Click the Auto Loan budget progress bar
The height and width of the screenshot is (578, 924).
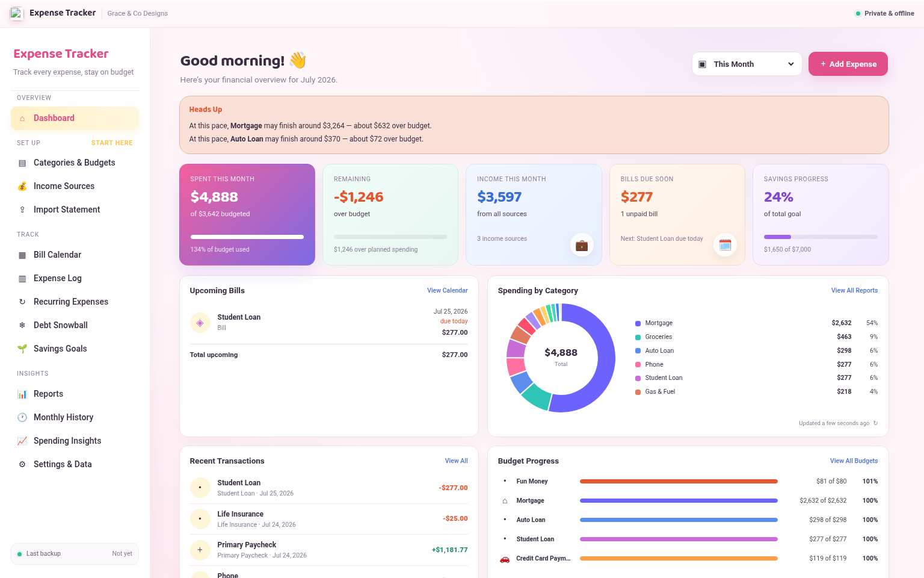(679, 520)
